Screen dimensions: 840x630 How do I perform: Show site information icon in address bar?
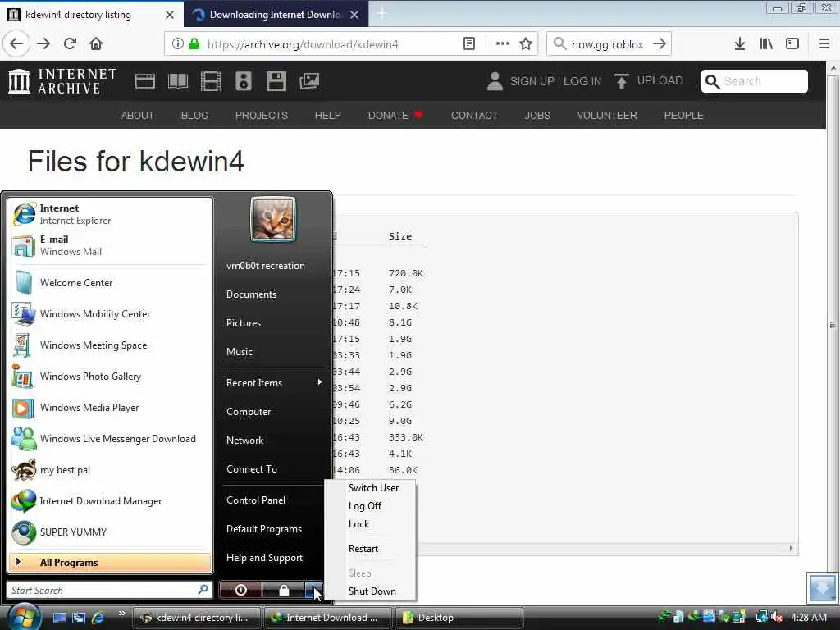coord(177,44)
